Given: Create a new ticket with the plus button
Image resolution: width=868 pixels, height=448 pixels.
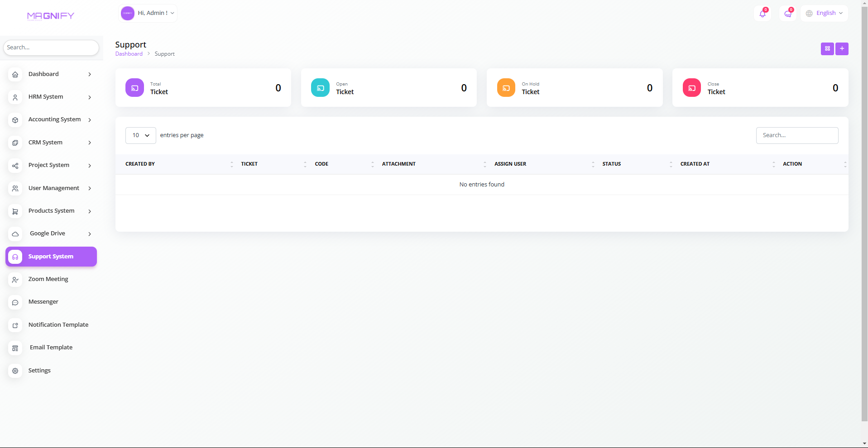Looking at the screenshot, I should point(842,49).
